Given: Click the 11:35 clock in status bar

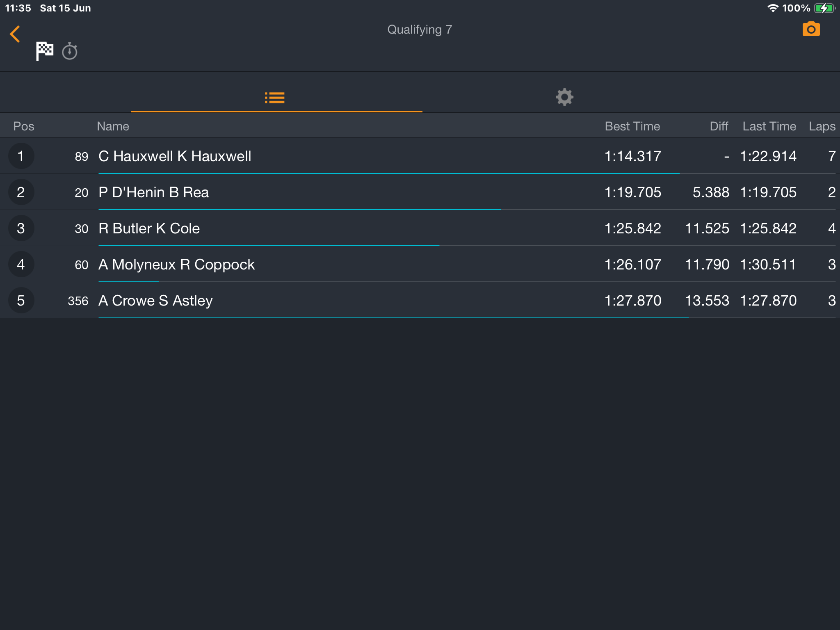Looking at the screenshot, I should tap(18, 8).
